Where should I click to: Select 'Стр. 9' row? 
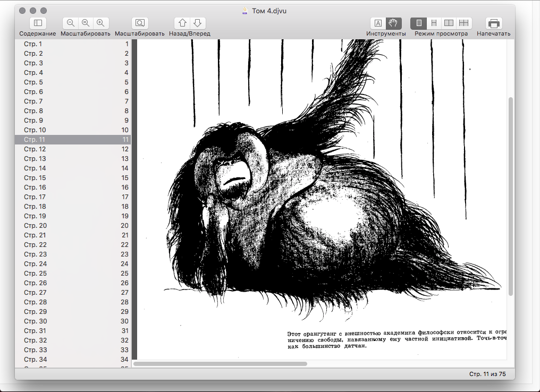73,121
